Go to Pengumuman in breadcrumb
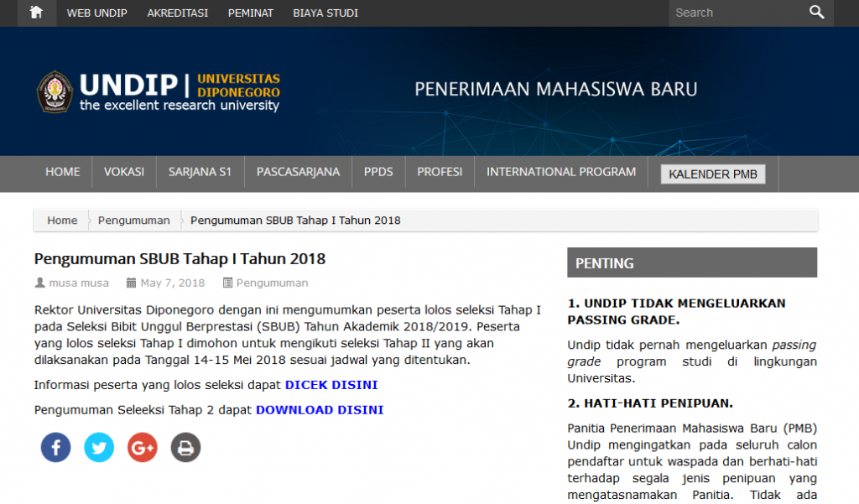Screen dimensions: 859x504 (134, 221)
